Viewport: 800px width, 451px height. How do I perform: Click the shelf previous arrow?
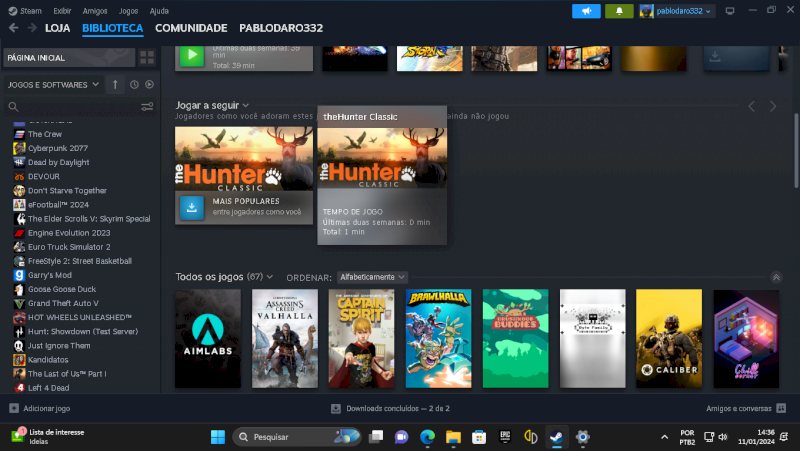pos(752,106)
